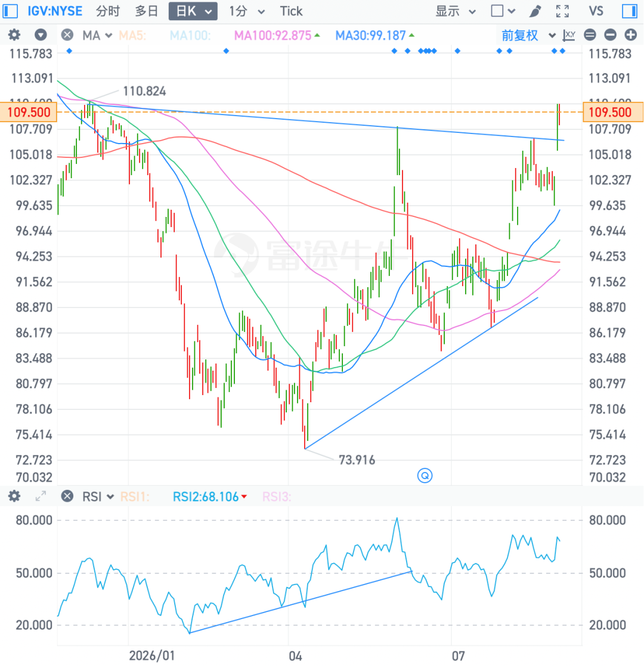The image size is (644, 668).
Task: Reset chart zoom with the equals-circle icon
Action: 590,35
